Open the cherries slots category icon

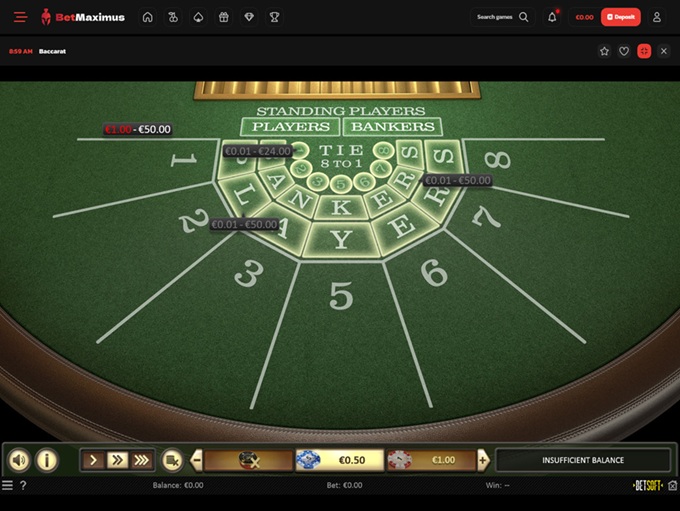(173, 17)
